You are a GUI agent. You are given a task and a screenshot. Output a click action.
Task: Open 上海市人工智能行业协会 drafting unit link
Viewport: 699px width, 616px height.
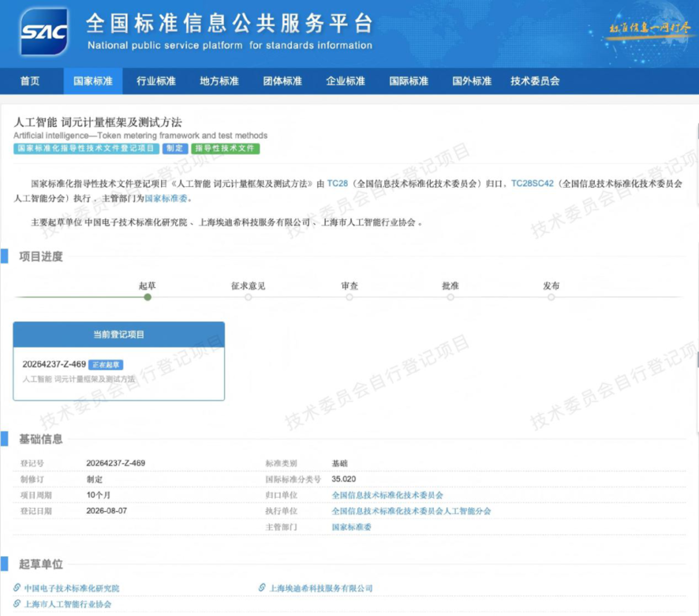point(68,604)
